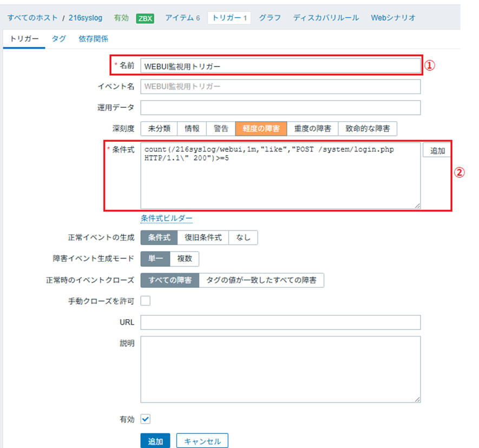Open the アイテム tab

[x=182, y=18]
